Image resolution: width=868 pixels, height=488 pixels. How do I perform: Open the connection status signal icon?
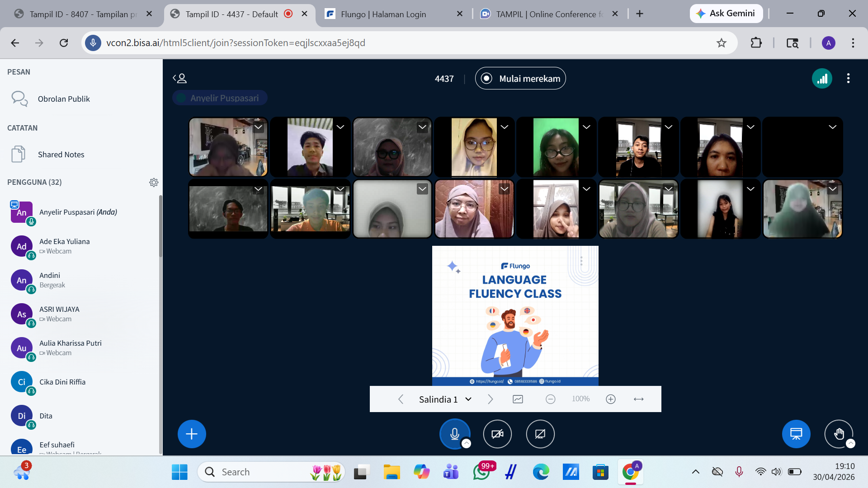point(822,79)
